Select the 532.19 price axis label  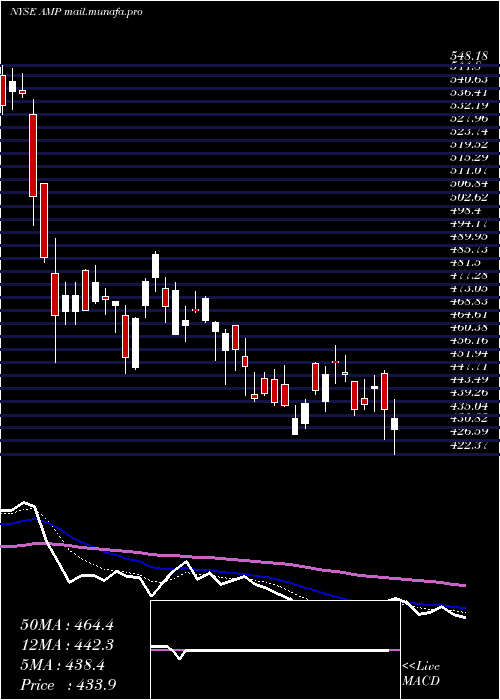click(468, 105)
